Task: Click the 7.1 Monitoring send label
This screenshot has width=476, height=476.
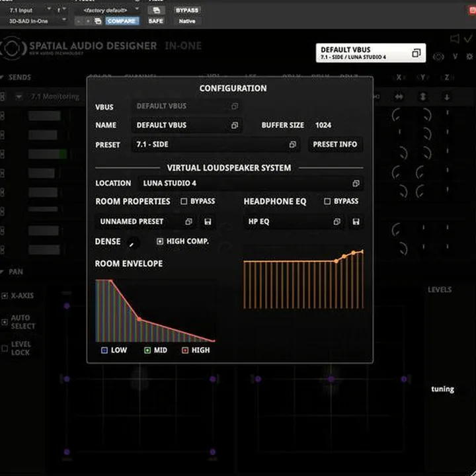Action: point(55,97)
